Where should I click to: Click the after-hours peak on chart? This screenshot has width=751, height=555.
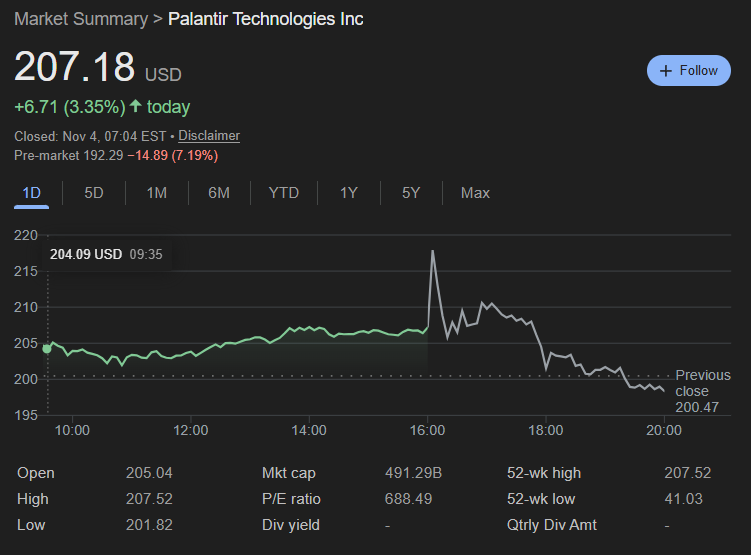432,251
